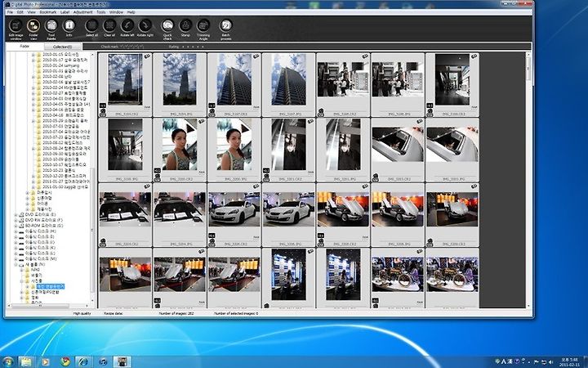This screenshot has width=588, height=368.
Task: Expand the DVD RW drive (F:) node
Action: click(x=16, y=220)
